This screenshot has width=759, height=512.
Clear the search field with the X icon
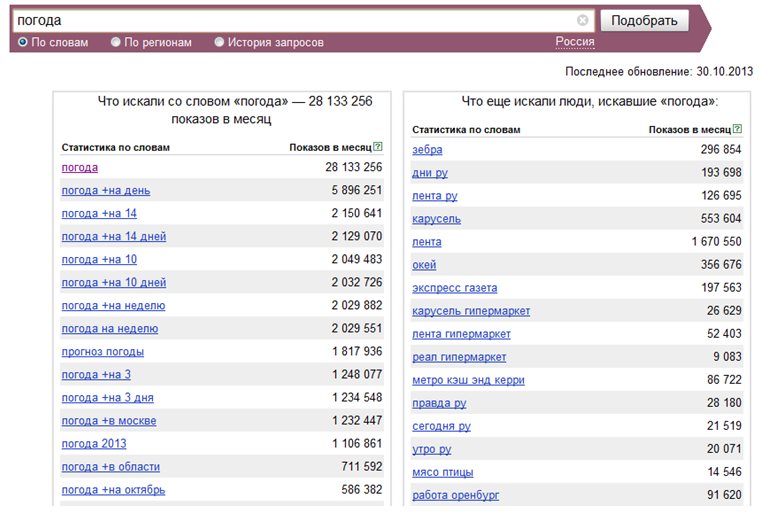(x=583, y=20)
